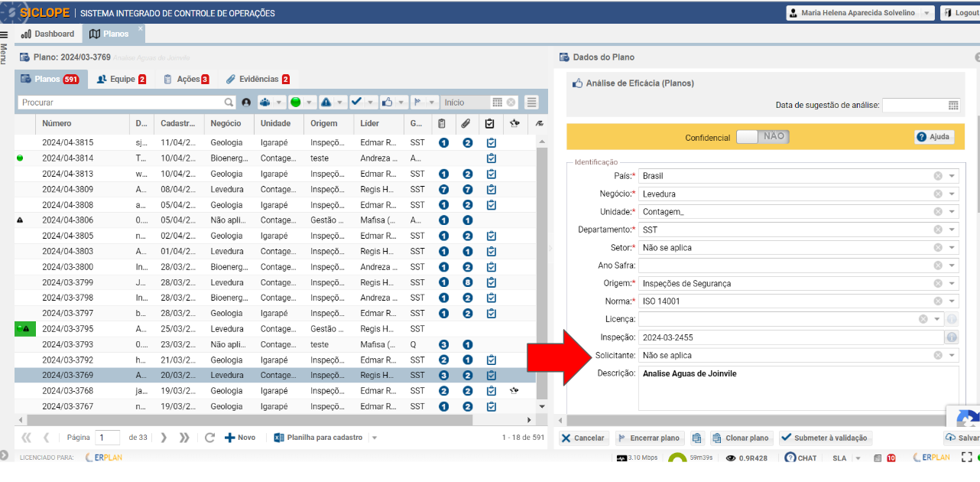Click the copy icon beside Encerrar plano
This screenshot has width=980, height=482.
[696, 438]
